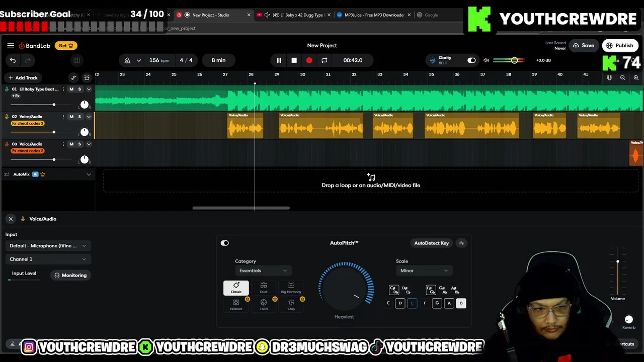644x362 pixels.
Task: Click the Publish button
Action: (620, 46)
